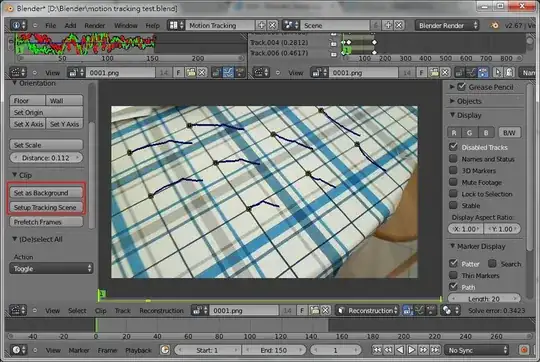Enable Dopesheet view icon in right dopesheet header
This screenshot has height=362, width=540.
coord(483,73)
